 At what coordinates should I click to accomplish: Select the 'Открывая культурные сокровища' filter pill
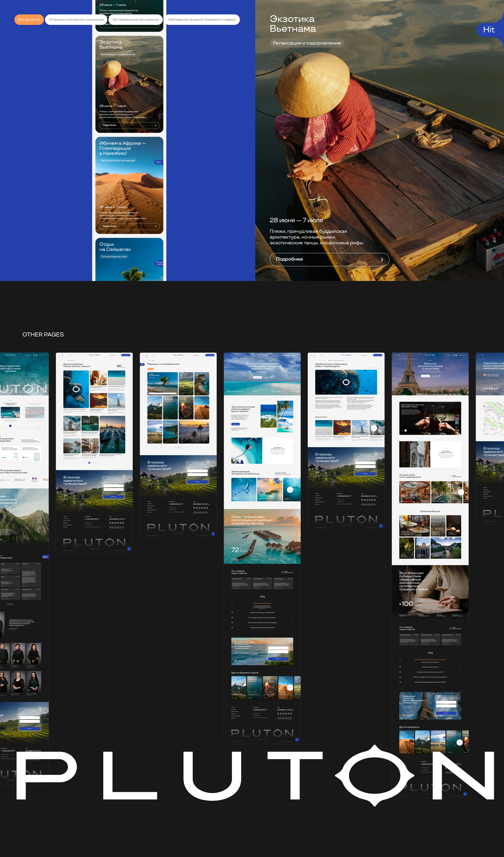(76, 19)
